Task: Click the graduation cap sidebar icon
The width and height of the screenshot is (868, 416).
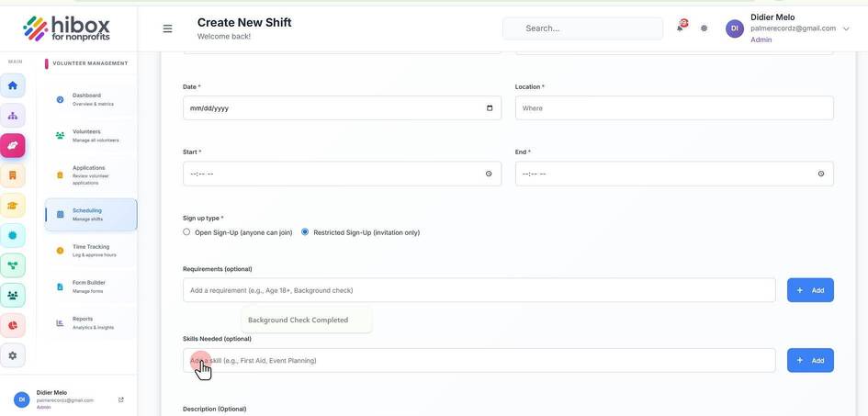Action: coord(13,205)
